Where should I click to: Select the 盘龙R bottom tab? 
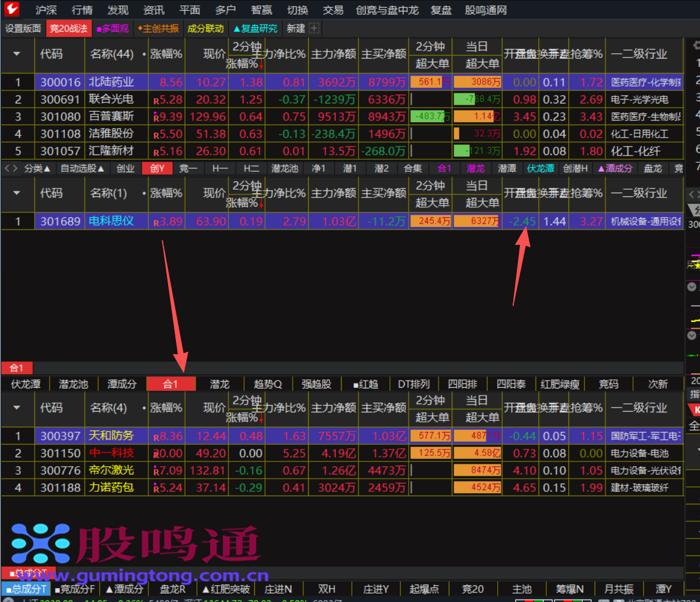coord(173,589)
